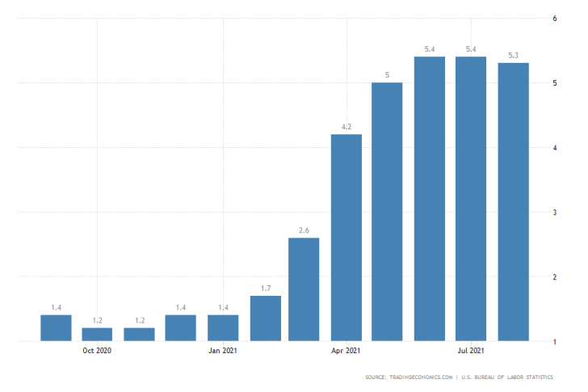This screenshot has width=588, height=392.
Task: Select the 2.6 value bar
Action: (304, 289)
